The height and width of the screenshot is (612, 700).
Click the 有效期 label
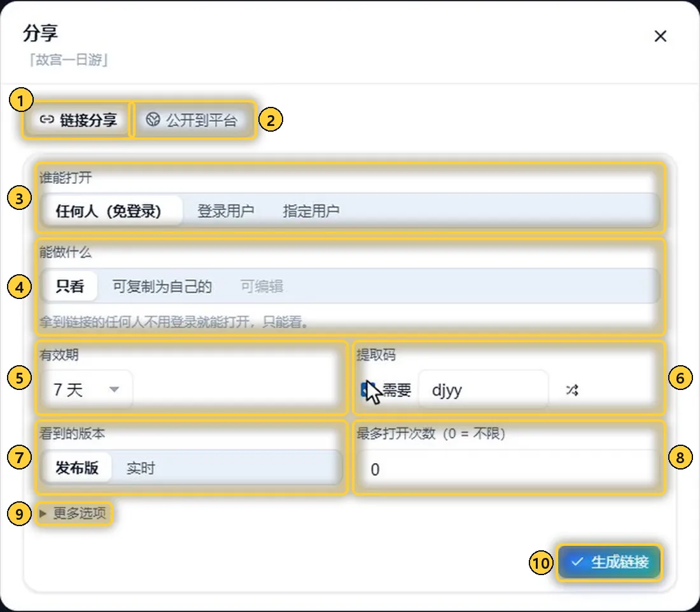[x=59, y=355]
